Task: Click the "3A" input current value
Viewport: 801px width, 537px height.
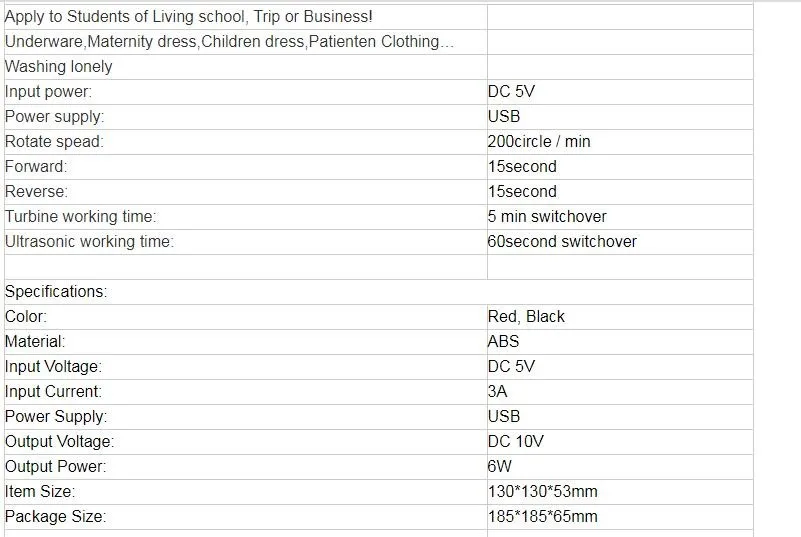Action: [498, 392]
